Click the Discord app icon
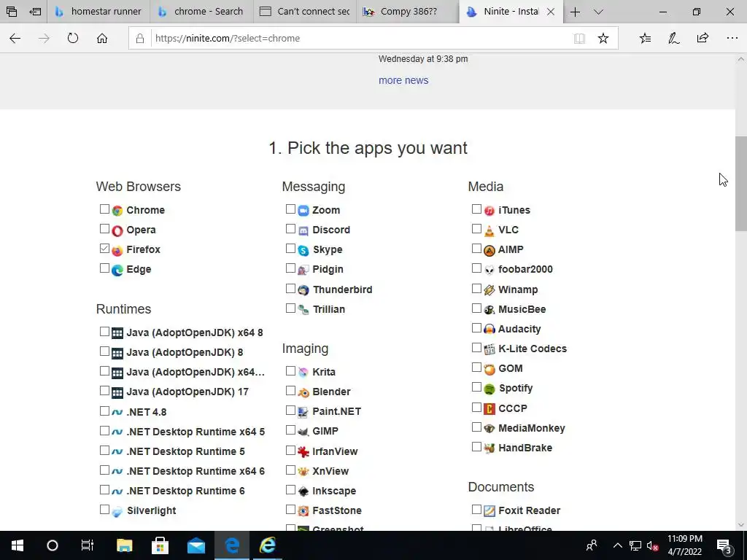Screen dimensions: 747x560 (x=303, y=230)
